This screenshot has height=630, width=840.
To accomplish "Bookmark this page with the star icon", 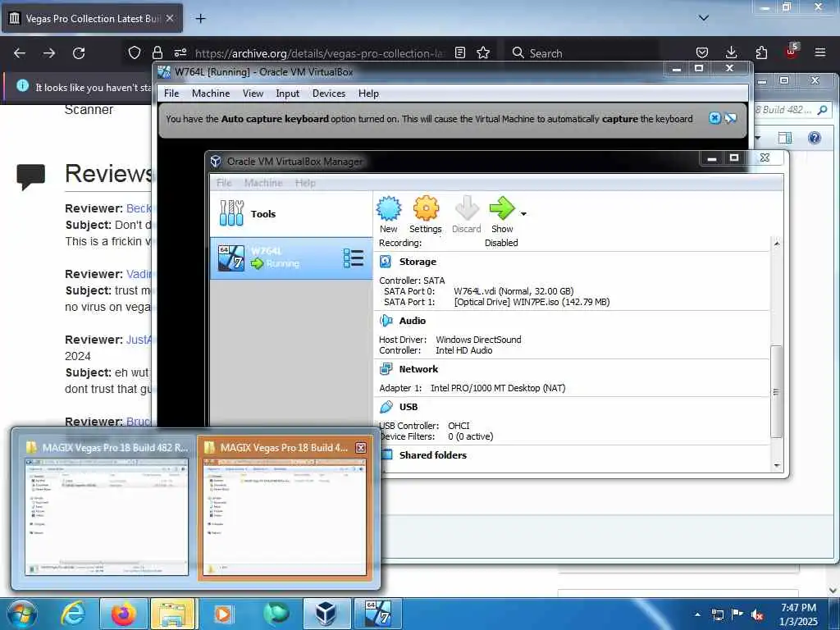I will (x=483, y=52).
